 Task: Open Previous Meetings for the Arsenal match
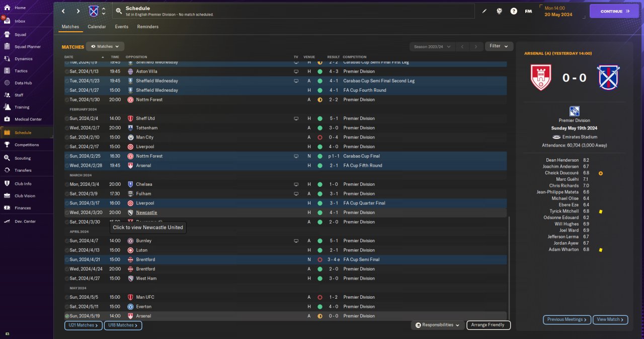[566, 319]
